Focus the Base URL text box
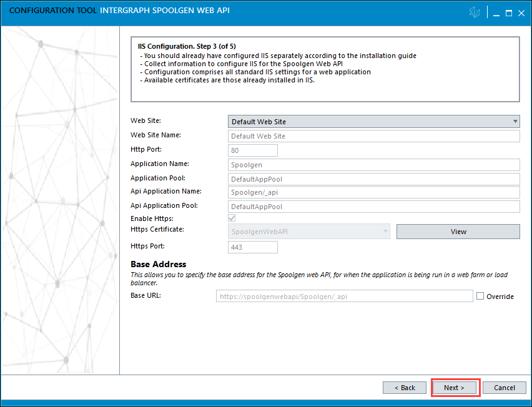 pos(344,297)
